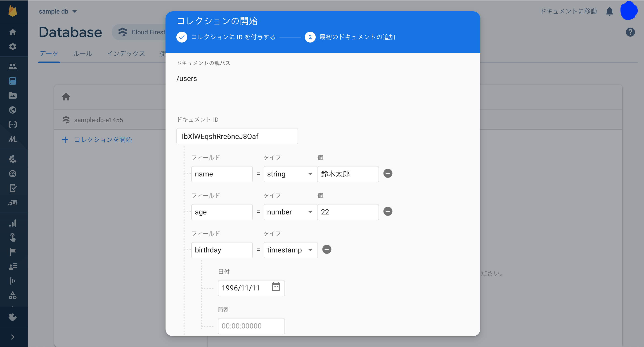Open Cloud Functions from sidebar

point(13,124)
